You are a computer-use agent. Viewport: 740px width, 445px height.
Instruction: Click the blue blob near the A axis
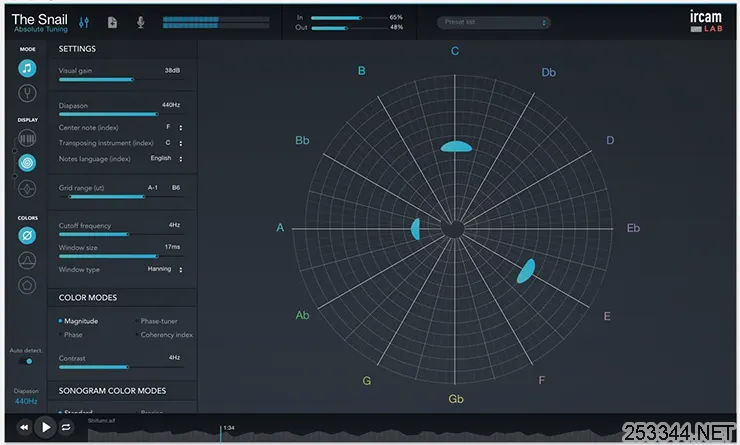coord(415,229)
